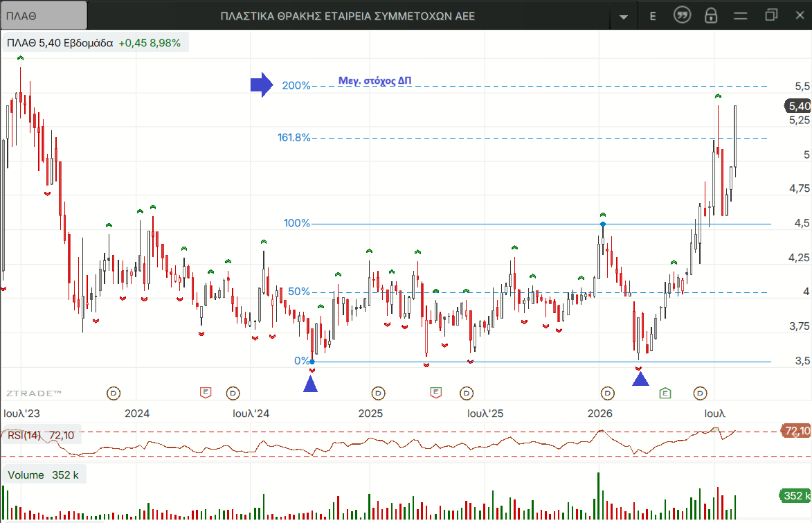
Task: Click the tallest volume bar near 2026
Action: [599, 495]
